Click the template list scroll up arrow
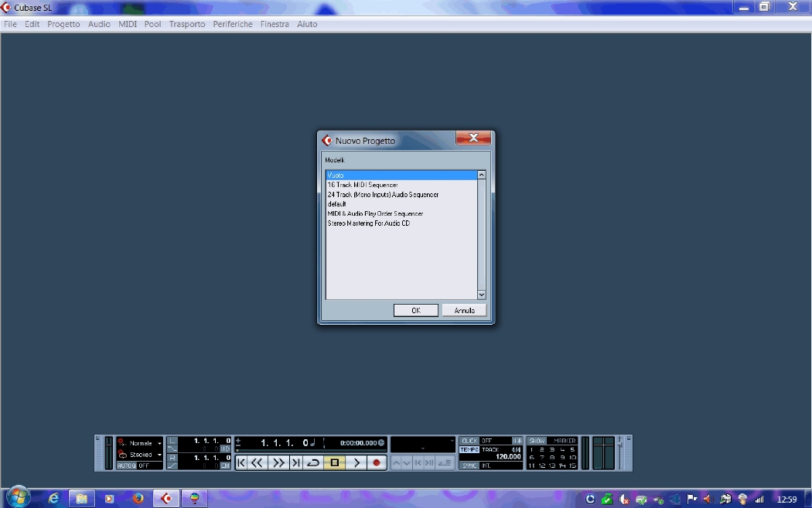 482,175
